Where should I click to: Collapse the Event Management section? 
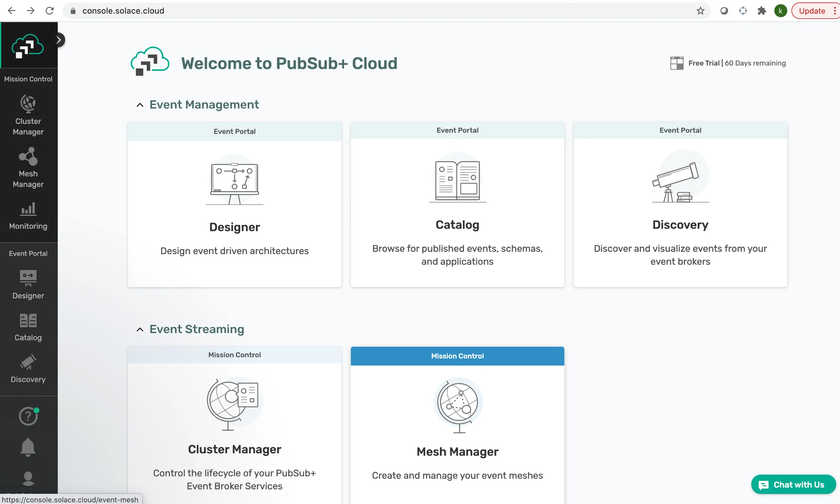(140, 105)
